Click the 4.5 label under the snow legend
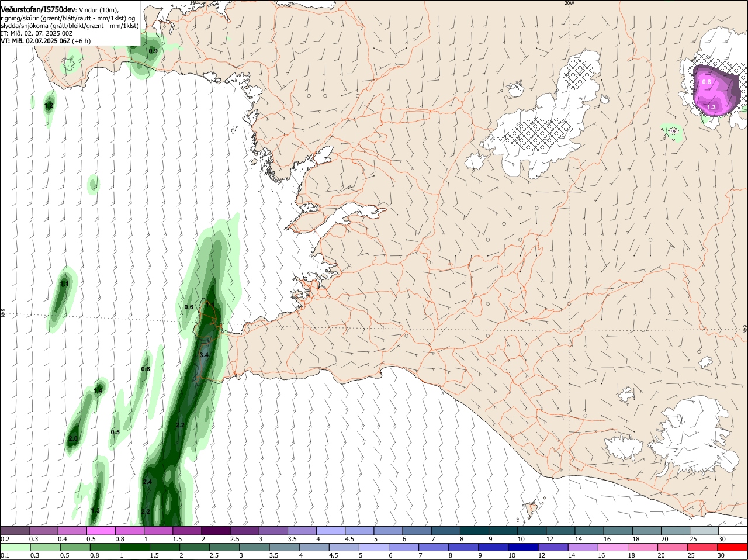This screenshot has width=748, height=560. (x=349, y=538)
